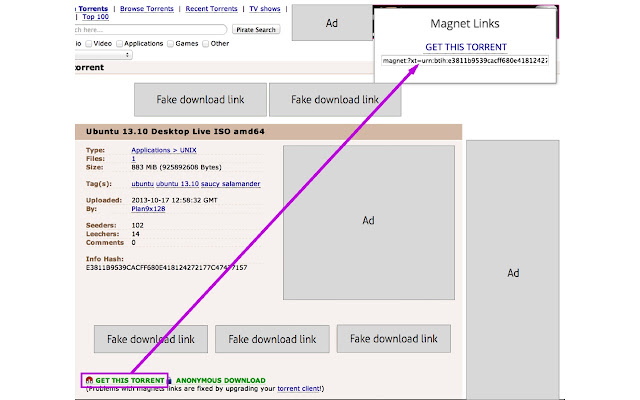The height and width of the screenshot is (400, 640).
Task: Click the lock icon before ANONYMOUS DOWNLOAD
Action: (x=170, y=380)
